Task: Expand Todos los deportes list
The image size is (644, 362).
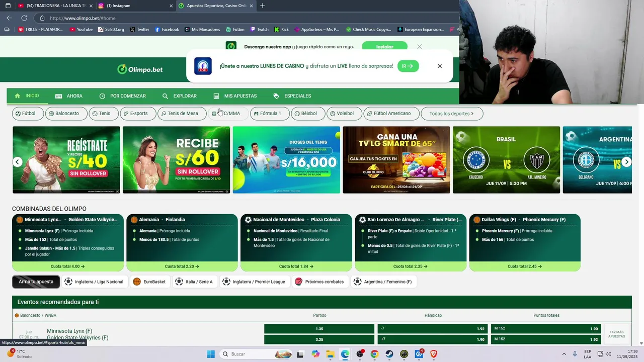Action: point(452,114)
